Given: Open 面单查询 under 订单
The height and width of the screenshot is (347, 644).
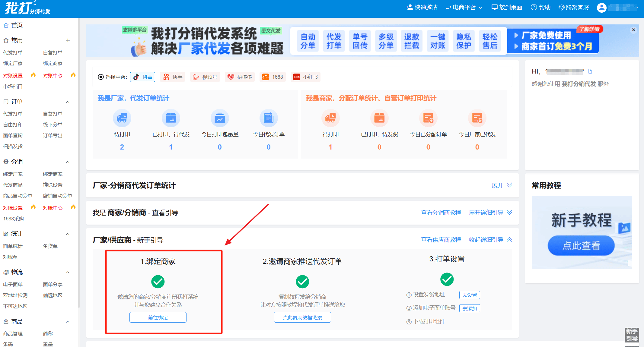Looking at the screenshot, I should (13, 135).
